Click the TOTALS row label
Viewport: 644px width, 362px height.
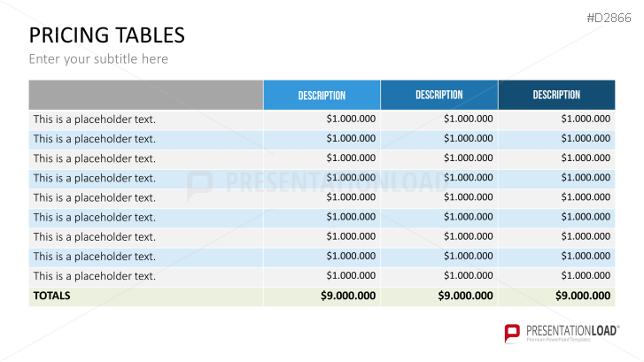(x=51, y=296)
